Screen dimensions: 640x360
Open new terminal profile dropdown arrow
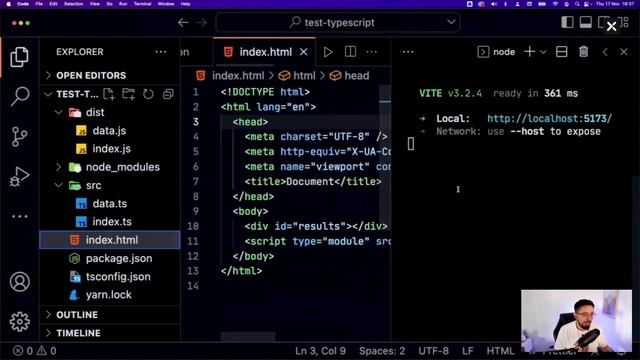[543, 52]
